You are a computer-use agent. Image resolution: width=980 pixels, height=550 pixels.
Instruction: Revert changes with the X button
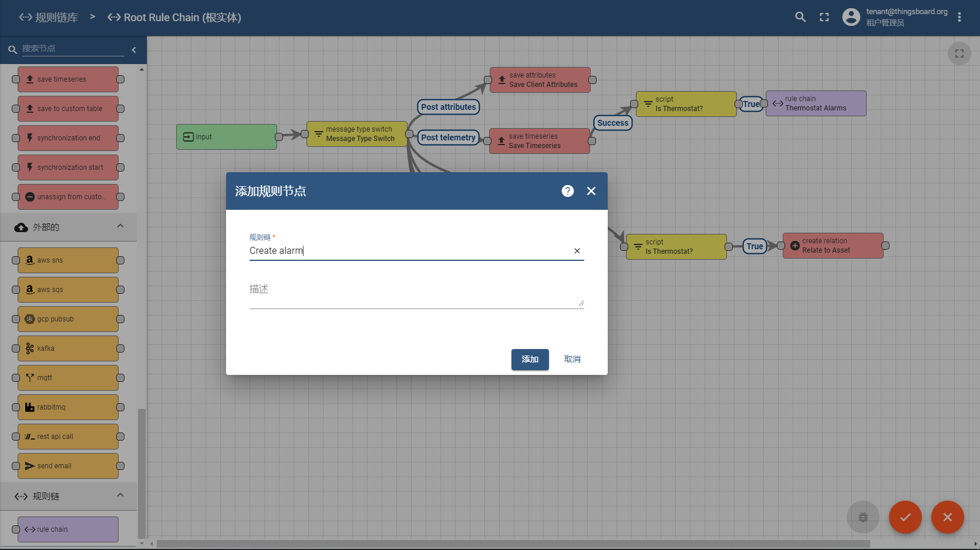click(x=948, y=517)
